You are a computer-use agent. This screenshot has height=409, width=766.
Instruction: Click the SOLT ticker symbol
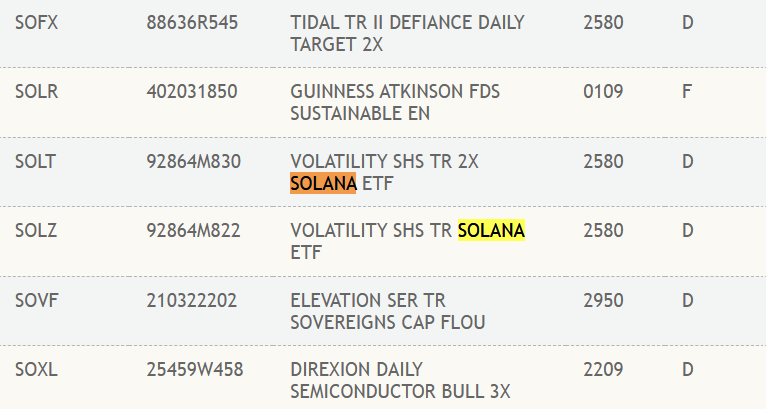[36, 162]
